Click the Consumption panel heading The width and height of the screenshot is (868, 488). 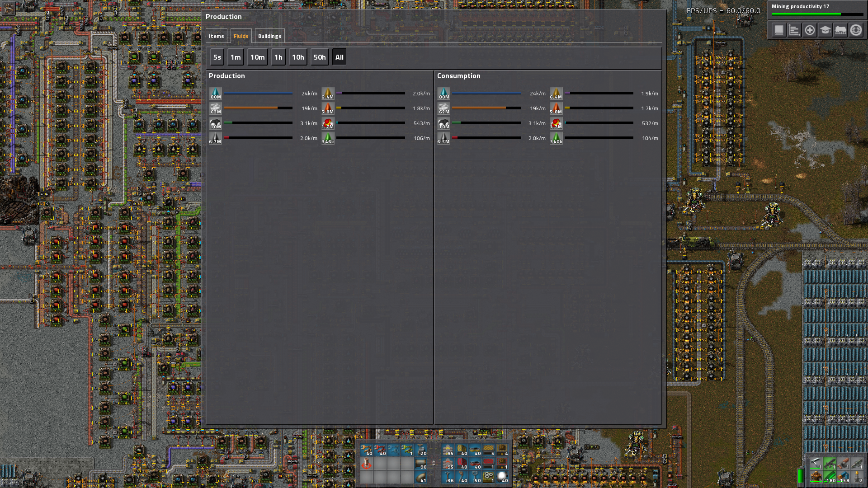458,76
